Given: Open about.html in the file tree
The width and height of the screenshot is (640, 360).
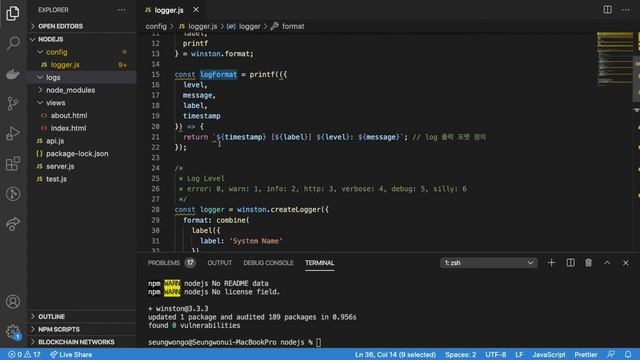Looking at the screenshot, I should (x=82, y=116).
